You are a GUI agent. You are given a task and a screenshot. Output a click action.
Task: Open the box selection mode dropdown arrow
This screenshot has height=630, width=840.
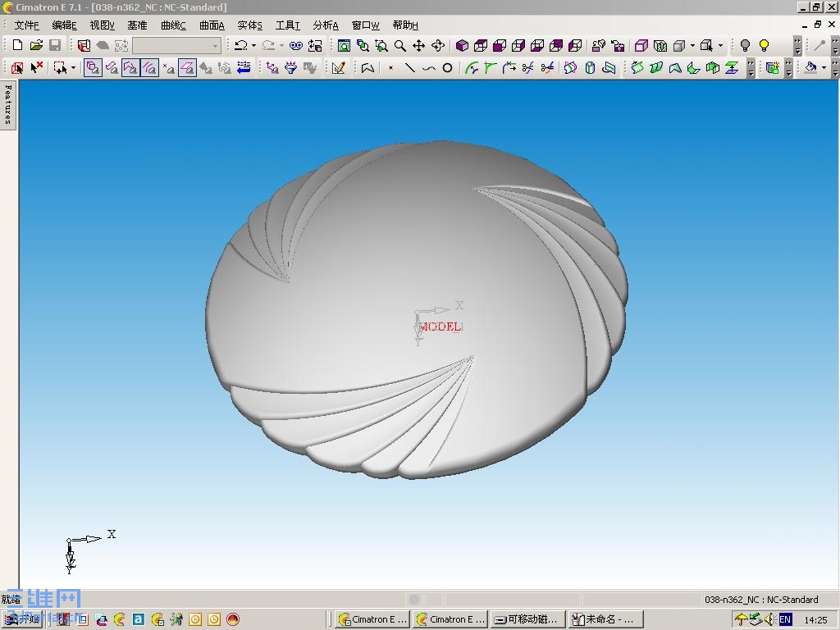73,68
